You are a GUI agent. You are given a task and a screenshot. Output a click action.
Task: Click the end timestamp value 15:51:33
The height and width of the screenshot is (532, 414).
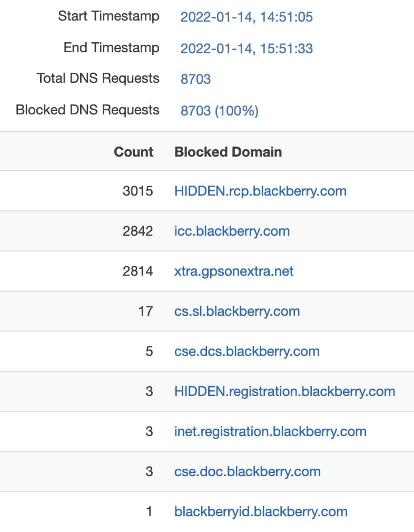coord(247,49)
